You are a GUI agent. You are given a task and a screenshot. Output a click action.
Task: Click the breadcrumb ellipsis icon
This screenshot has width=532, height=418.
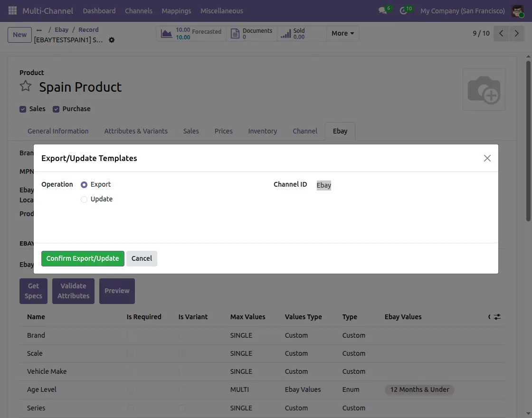click(x=39, y=30)
